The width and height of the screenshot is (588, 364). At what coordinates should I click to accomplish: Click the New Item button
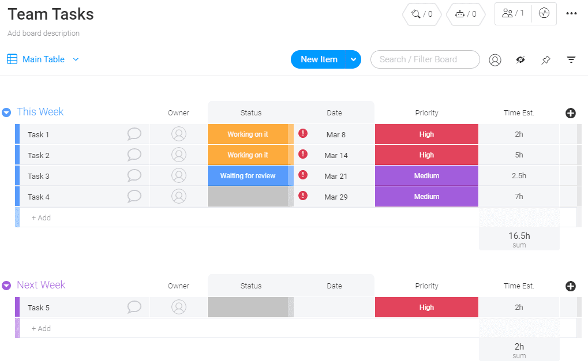click(x=319, y=59)
